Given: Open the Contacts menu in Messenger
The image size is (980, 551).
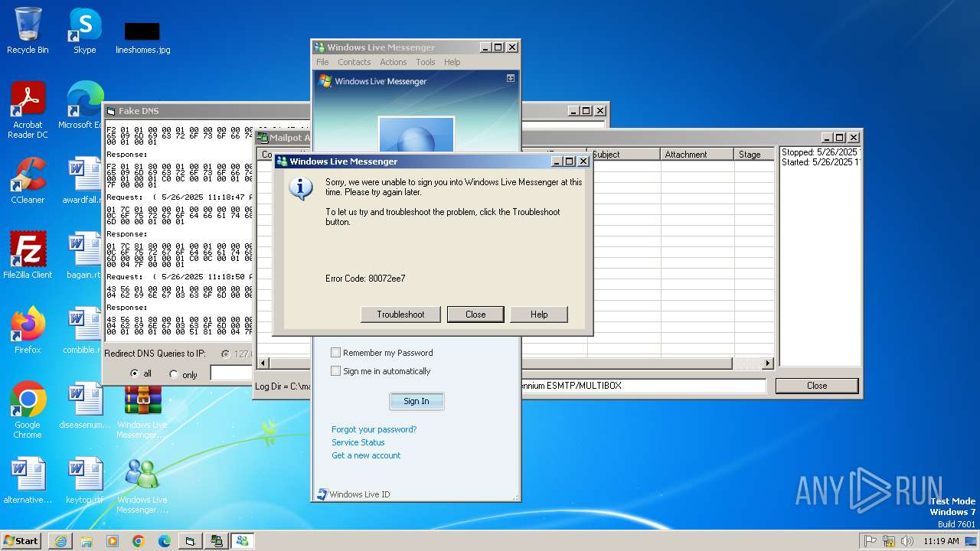Looking at the screenshot, I should pos(354,62).
